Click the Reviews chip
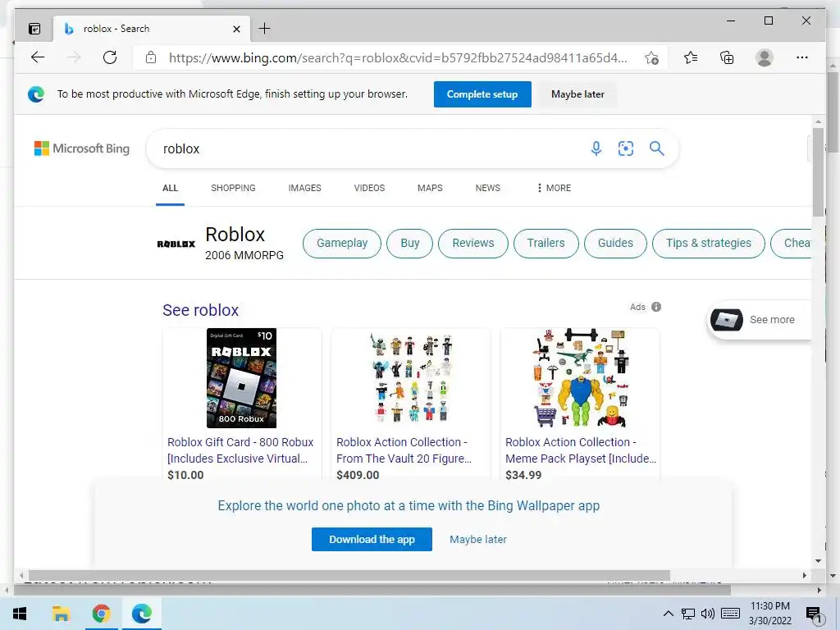Image resolution: width=840 pixels, height=630 pixels. [473, 243]
